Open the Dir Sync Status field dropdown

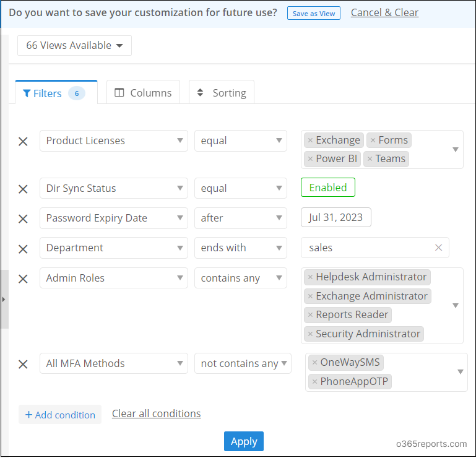[113, 189]
